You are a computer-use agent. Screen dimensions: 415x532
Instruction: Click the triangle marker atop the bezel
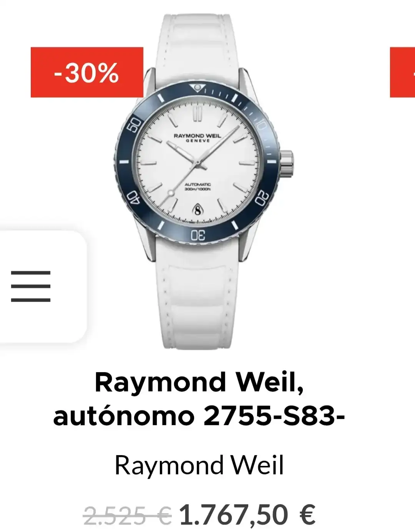[x=198, y=88]
